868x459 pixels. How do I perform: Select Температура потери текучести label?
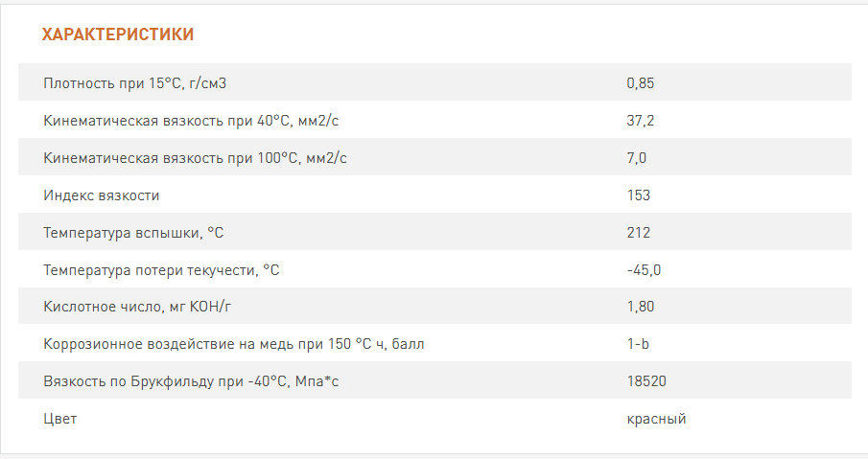coord(162,270)
